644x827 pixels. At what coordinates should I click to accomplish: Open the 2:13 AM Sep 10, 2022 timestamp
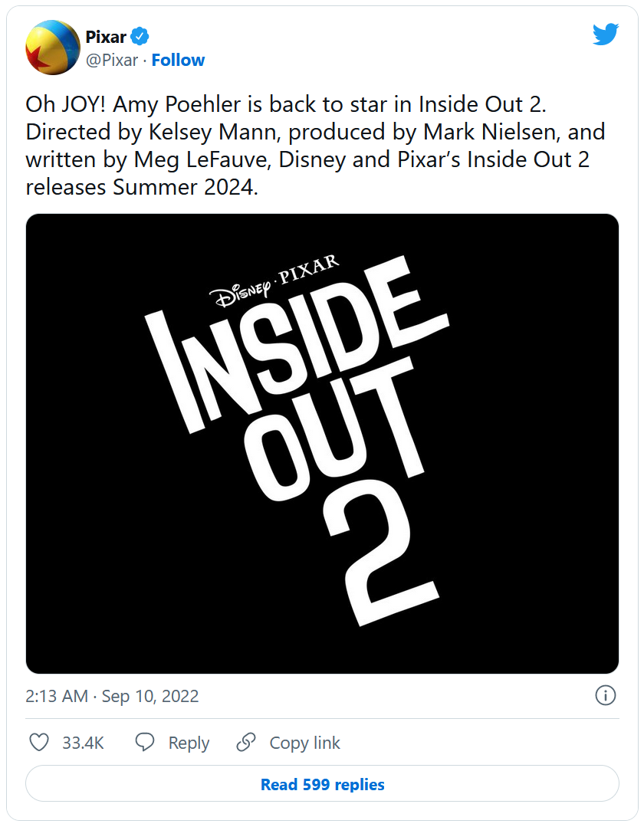[x=112, y=696]
